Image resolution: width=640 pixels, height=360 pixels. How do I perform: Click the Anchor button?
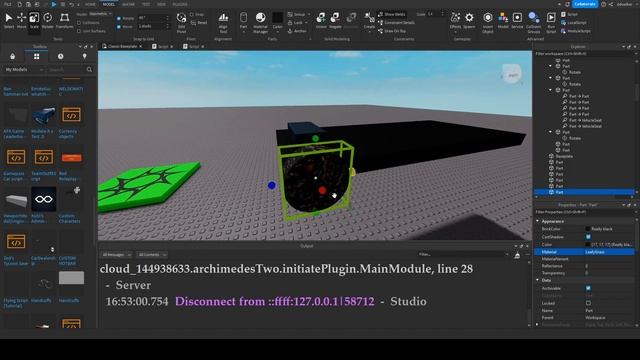297,31
